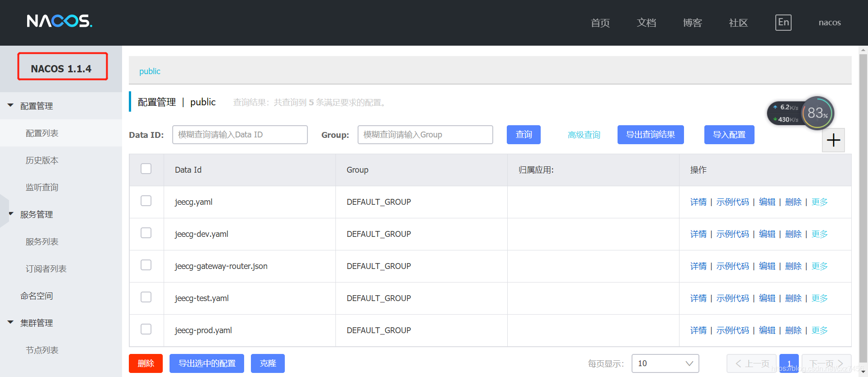The width and height of the screenshot is (868, 377).
Task: Collapse the 集群管理 sidebar section
Action: coord(10,322)
